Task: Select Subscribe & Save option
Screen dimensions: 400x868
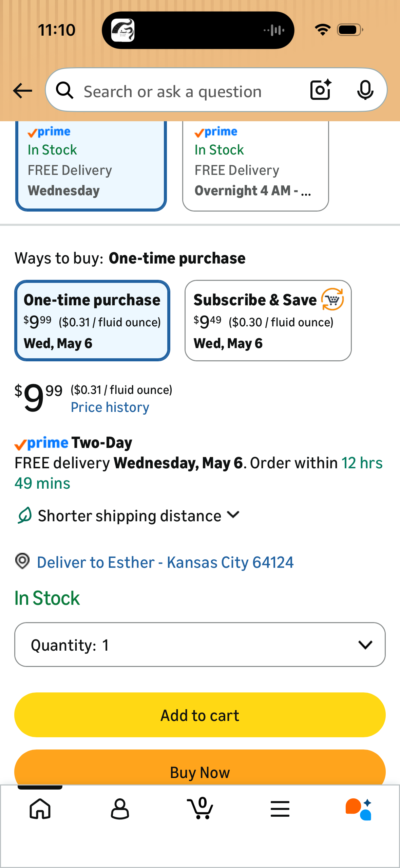Action: point(268,321)
